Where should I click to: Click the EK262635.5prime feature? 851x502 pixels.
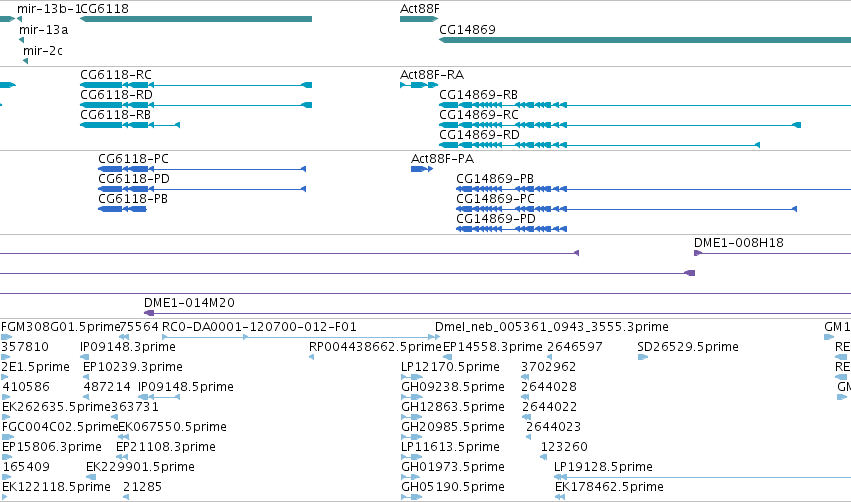[x=7, y=417]
